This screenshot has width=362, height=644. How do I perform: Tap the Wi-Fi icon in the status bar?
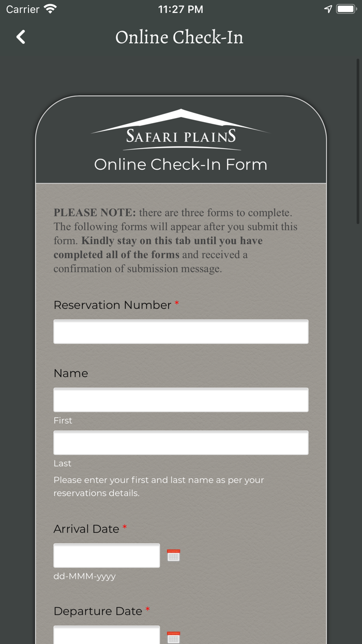tap(50, 9)
